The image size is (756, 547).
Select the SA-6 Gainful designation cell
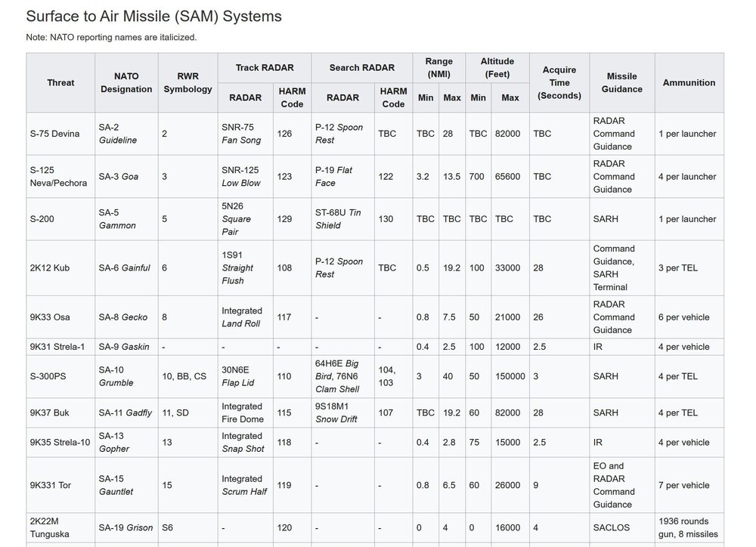[124, 267]
